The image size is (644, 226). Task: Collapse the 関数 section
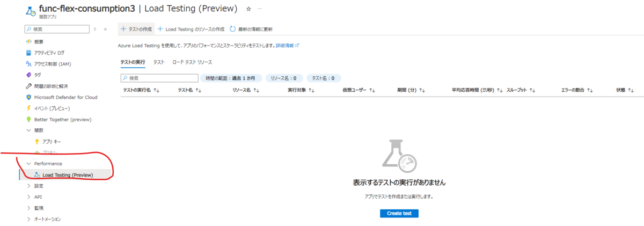coord(29,130)
